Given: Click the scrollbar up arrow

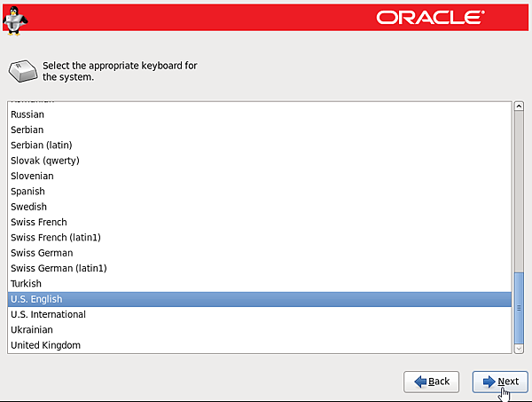Looking at the screenshot, I should [x=519, y=106].
